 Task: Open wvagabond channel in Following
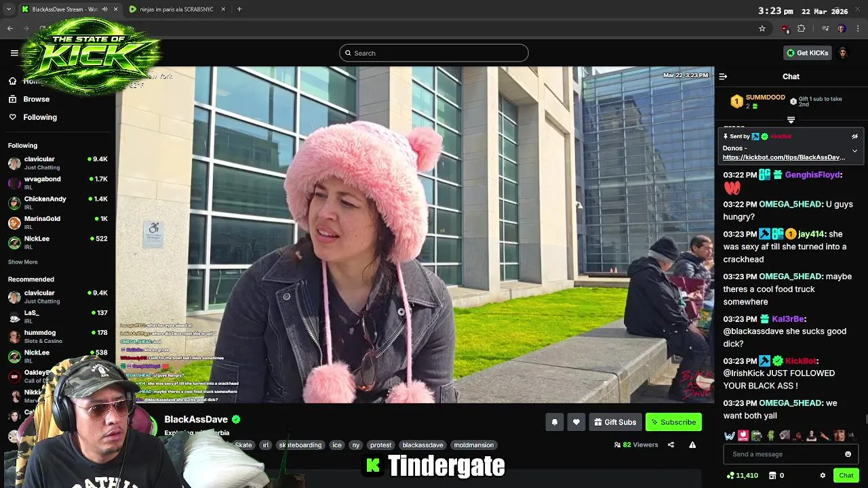(58, 183)
